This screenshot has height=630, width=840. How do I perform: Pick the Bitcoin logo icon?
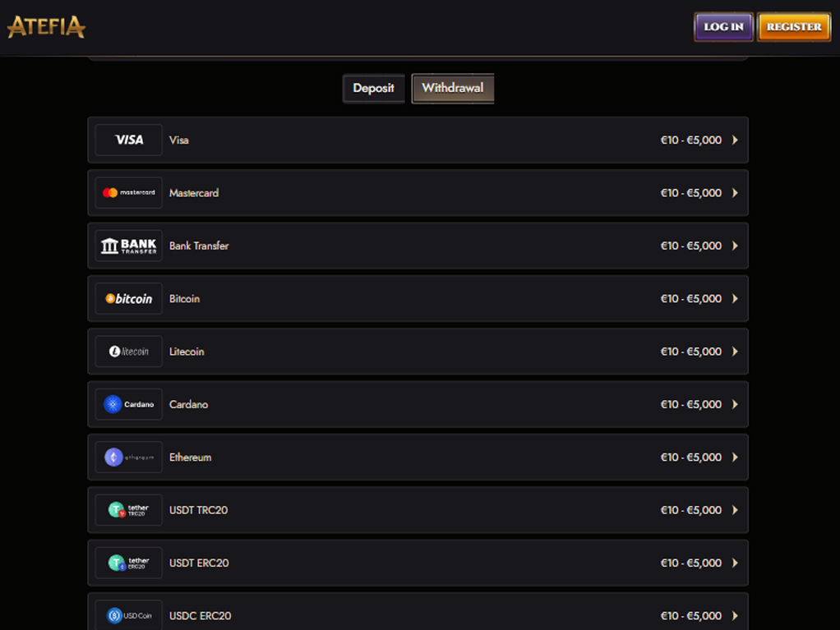[x=128, y=299]
